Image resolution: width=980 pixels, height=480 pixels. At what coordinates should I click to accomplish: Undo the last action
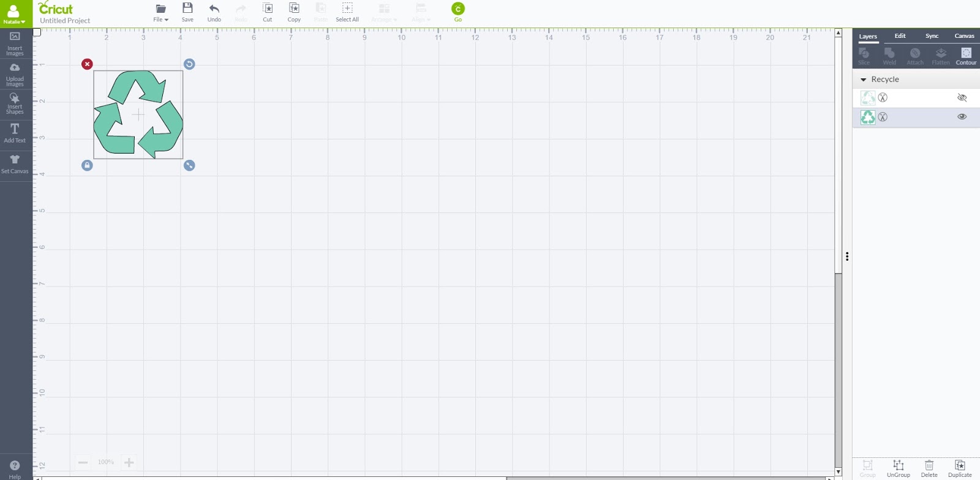(214, 12)
